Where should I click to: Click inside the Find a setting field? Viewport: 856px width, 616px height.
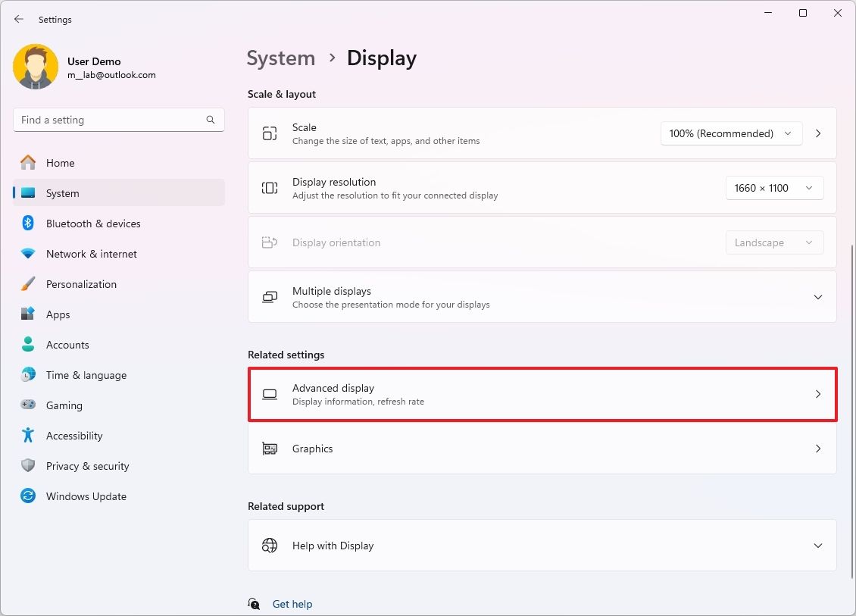tap(118, 119)
